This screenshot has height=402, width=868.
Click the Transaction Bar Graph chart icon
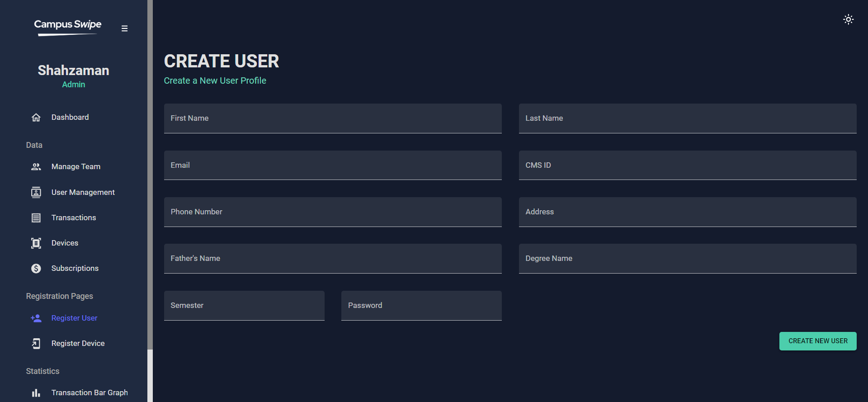point(36,393)
